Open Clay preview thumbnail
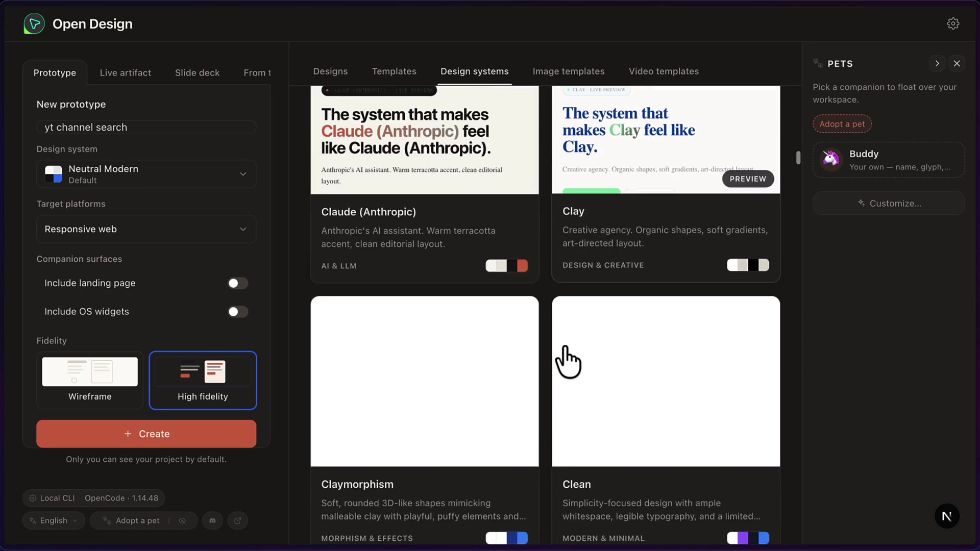 tap(666, 139)
